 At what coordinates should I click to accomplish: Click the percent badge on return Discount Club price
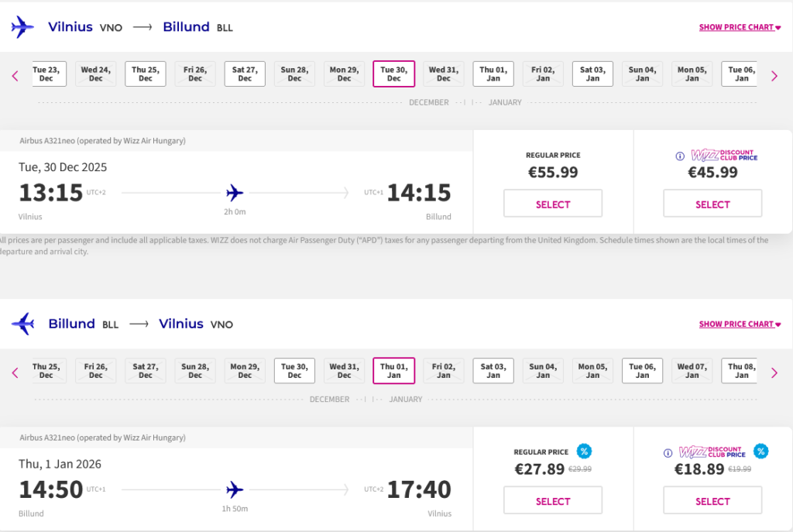(761, 451)
